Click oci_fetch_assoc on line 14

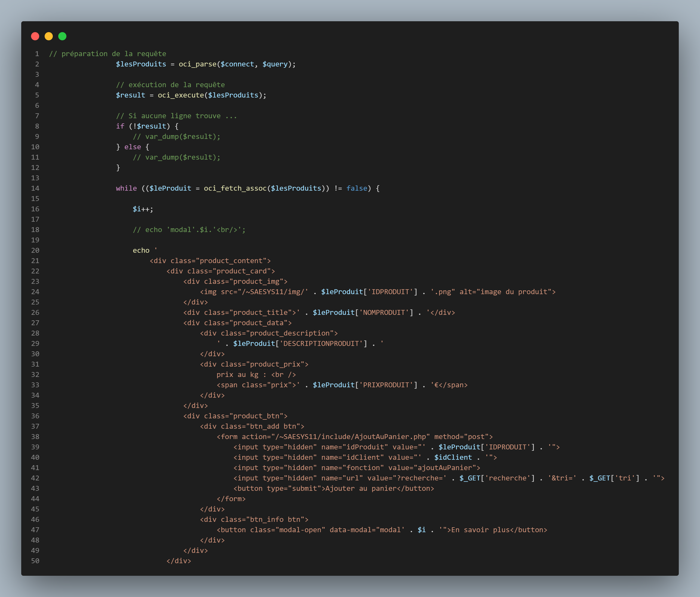(x=235, y=188)
